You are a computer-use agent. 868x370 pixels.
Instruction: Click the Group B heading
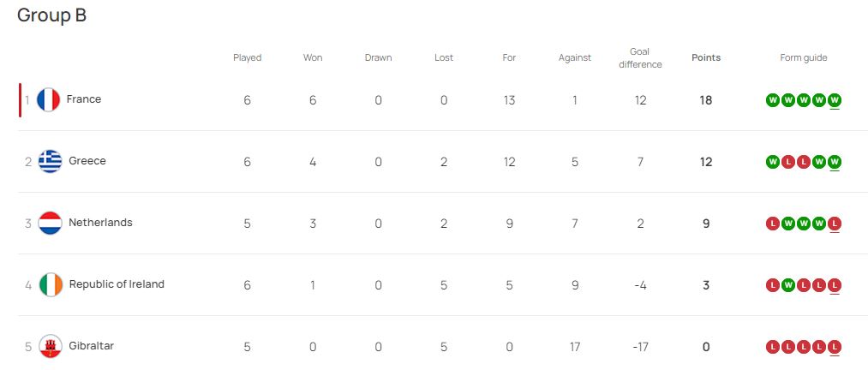51,15
